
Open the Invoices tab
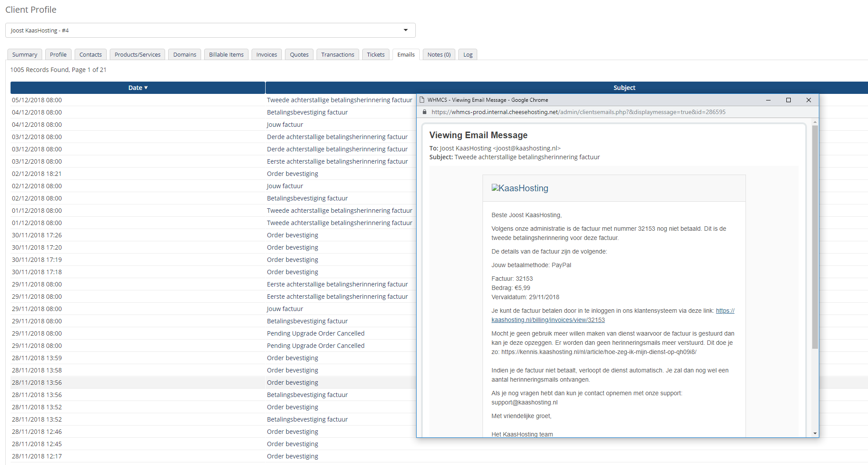coord(267,54)
